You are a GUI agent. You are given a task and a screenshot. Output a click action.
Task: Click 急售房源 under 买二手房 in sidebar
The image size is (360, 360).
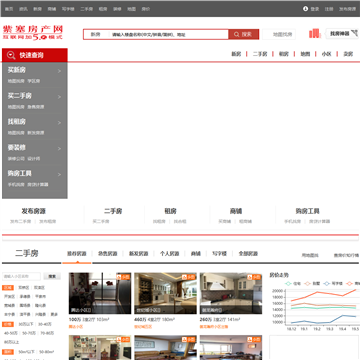(x=36, y=107)
